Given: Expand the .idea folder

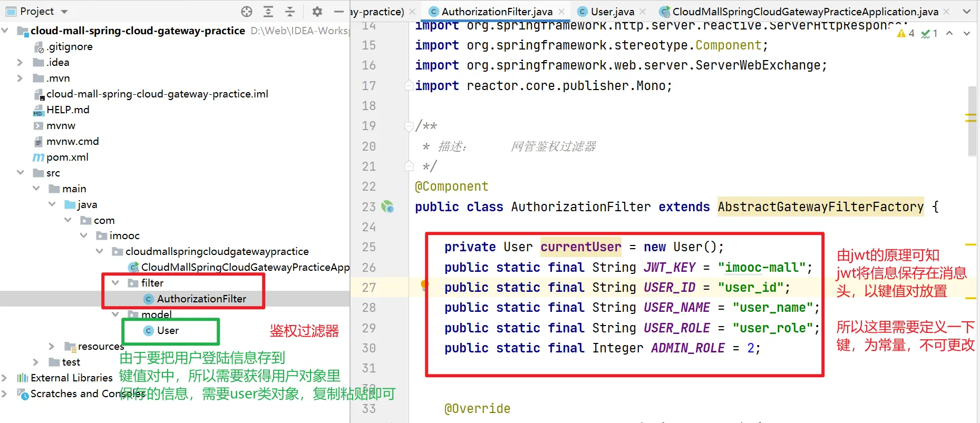Looking at the screenshot, I should (x=20, y=62).
